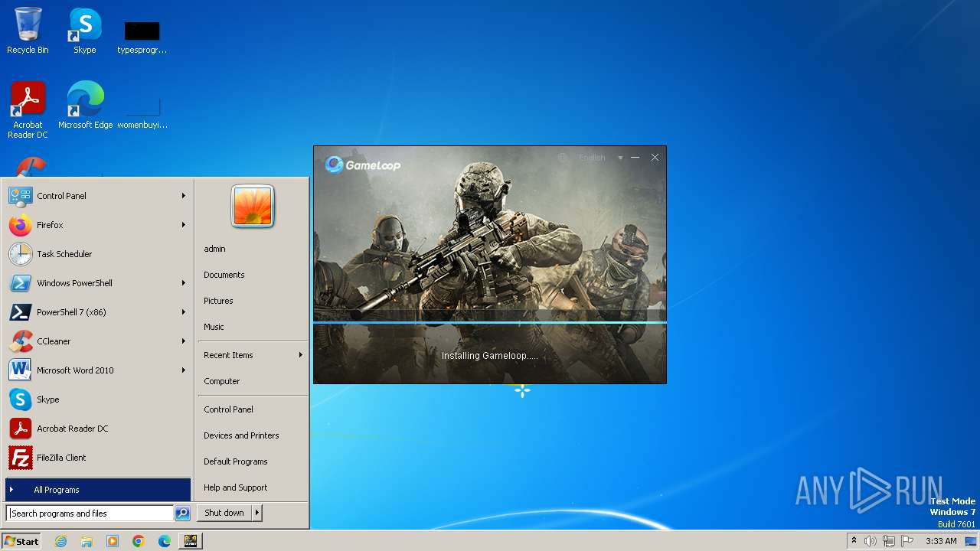Screen dimensions: 980x551
Task: Open Internet Explorer from the taskbar
Action: (x=60, y=541)
